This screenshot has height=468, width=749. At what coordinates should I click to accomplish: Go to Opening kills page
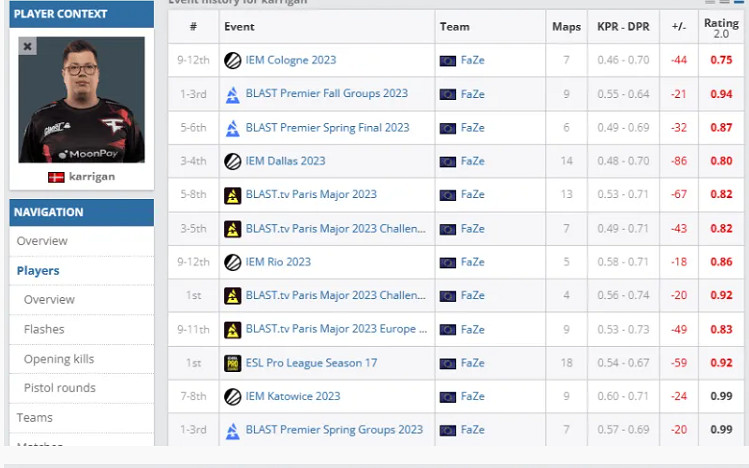coord(59,359)
